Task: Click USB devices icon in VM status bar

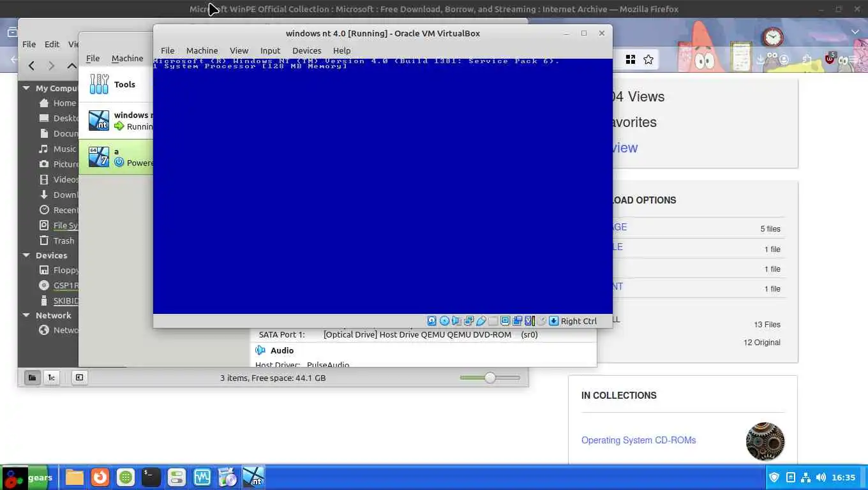Action: pos(481,321)
